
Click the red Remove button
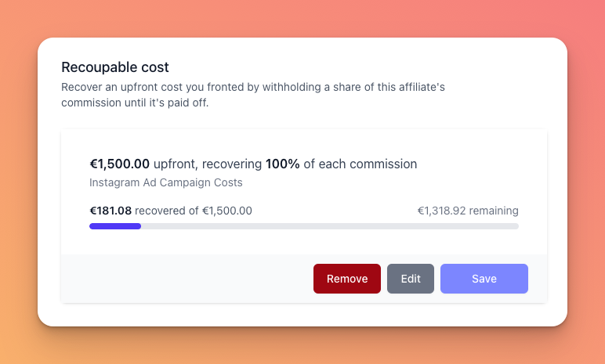(347, 279)
